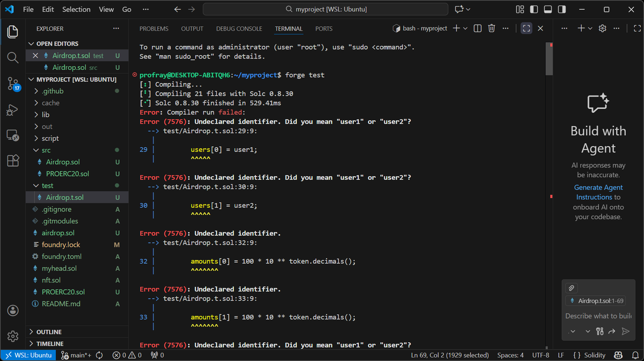Screen dimensions: 644x361
Task: Open chat settings gear in agent panel
Action: [x=602, y=28]
